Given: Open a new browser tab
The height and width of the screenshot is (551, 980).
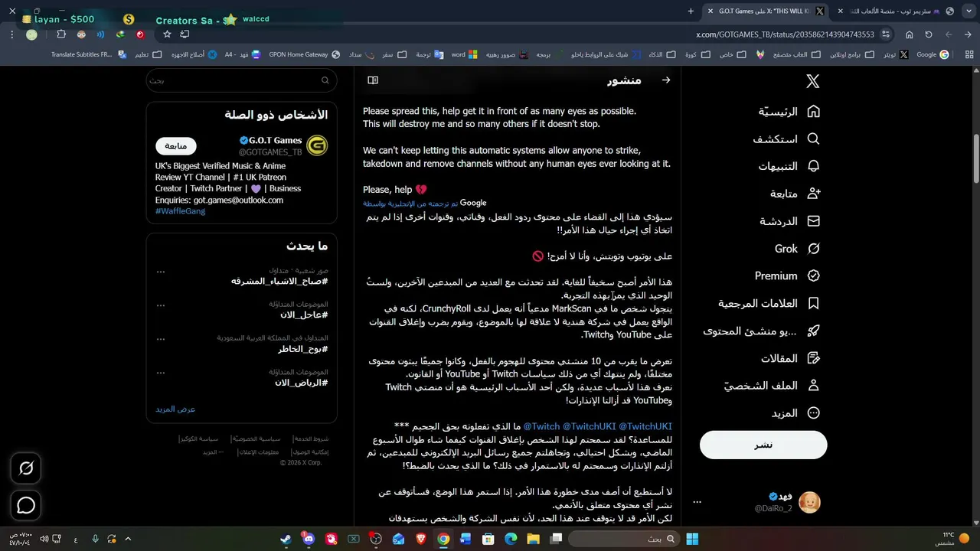Looking at the screenshot, I should tap(691, 11).
